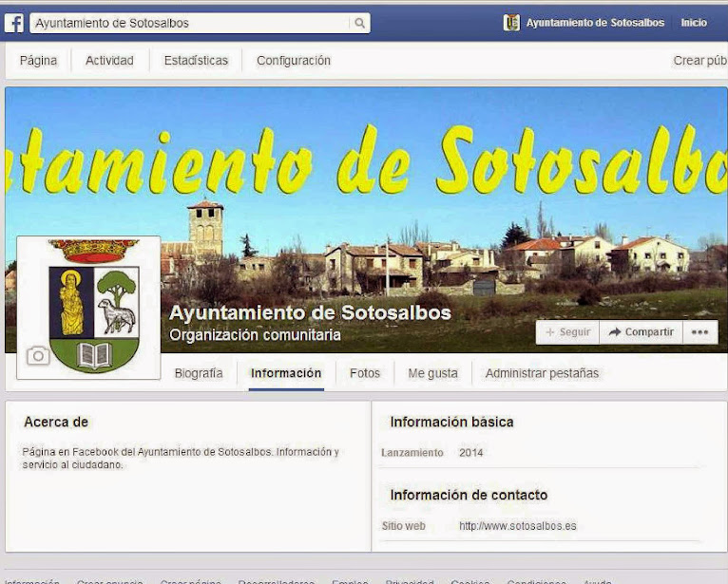Click the search magnifier icon
The height and width of the screenshot is (584, 728).
click(x=359, y=23)
